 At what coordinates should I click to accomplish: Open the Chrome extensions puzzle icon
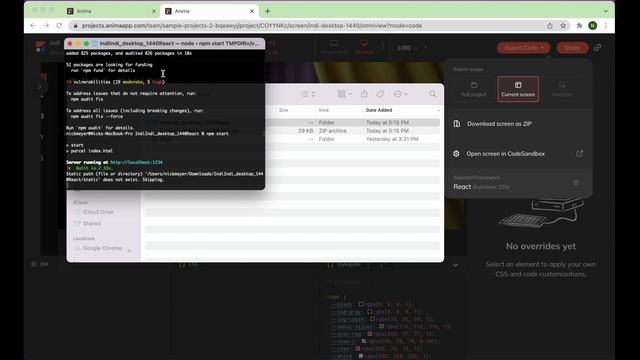pos(579,26)
